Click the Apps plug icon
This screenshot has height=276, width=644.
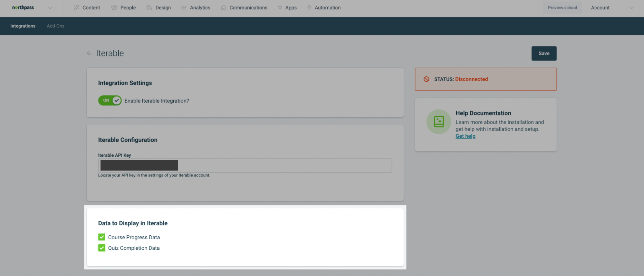pyautogui.click(x=280, y=7)
